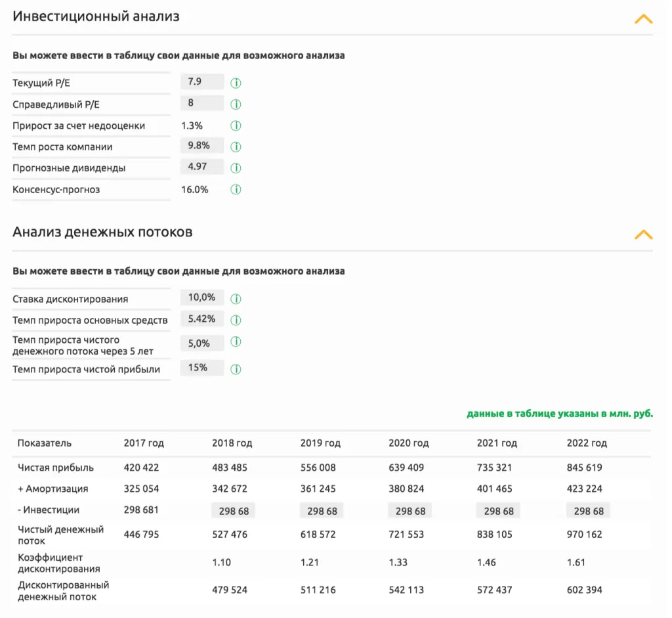Viewport: 672px width, 618px height.
Task: Click the Ставка дисконтирования 10,0% field
Action: 202,298
